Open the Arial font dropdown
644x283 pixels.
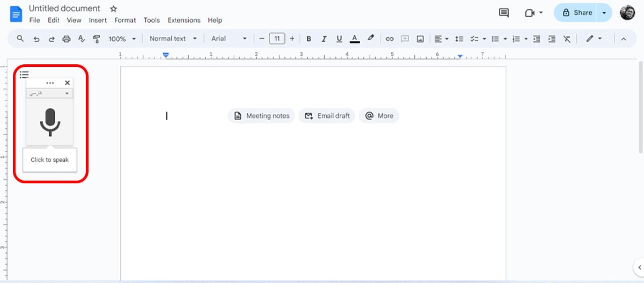click(229, 39)
